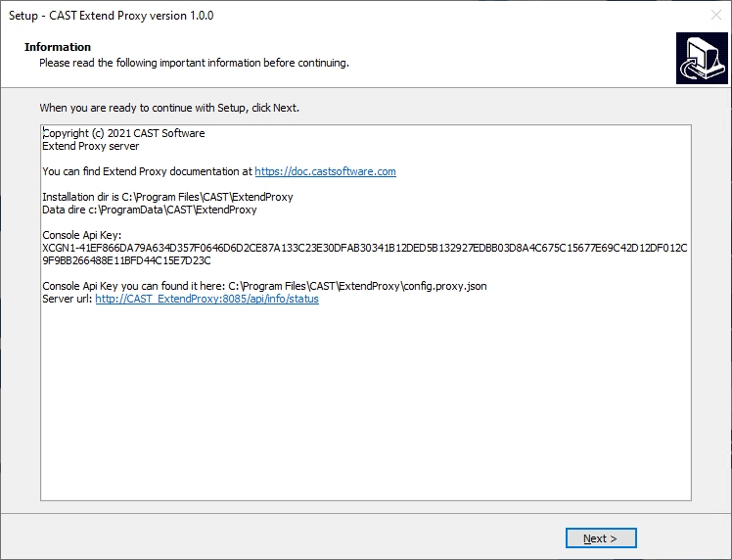
Task: Close the setup window with X
Action: (x=716, y=15)
